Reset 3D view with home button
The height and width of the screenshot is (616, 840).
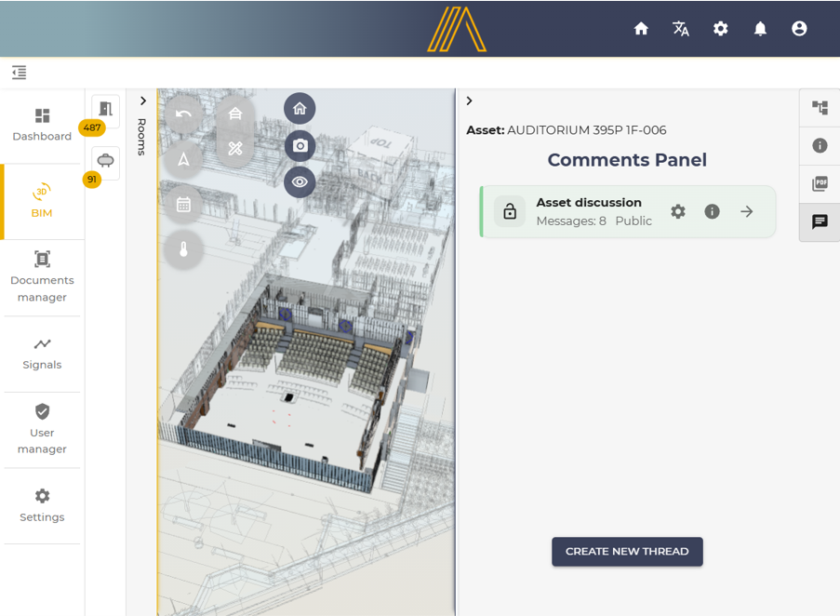tap(300, 108)
